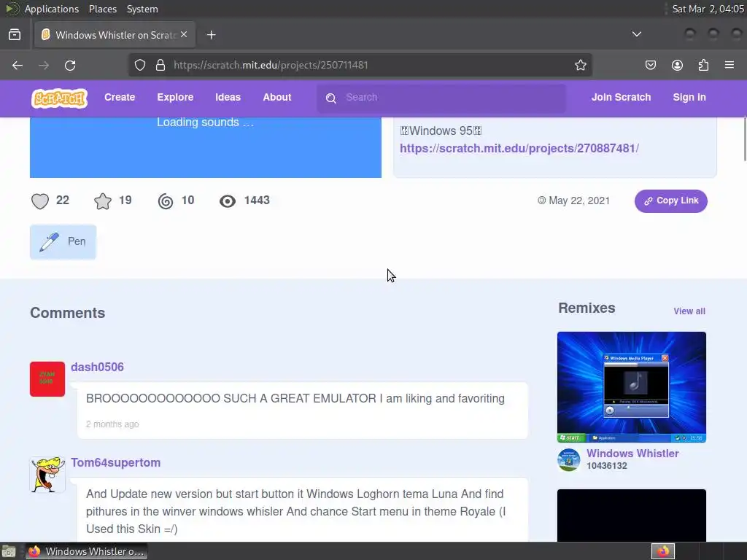Close the Windows Whistler tab
The width and height of the screenshot is (747, 560).
point(184,35)
